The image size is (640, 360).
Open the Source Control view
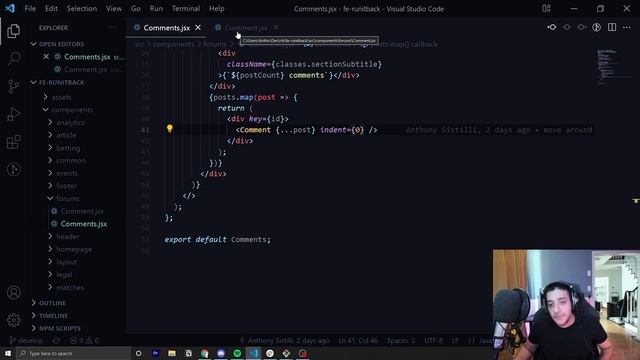point(13,86)
